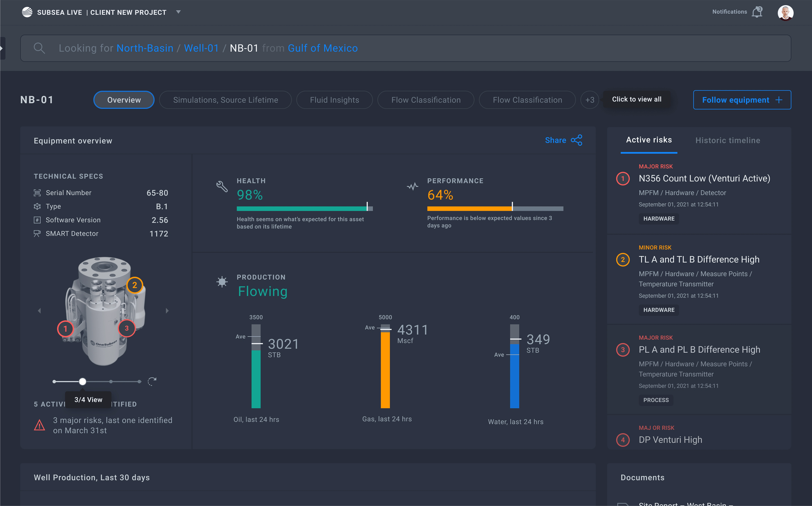Click the Well-01 breadcrumb link
This screenshot has height=506, width=812.
201,48
